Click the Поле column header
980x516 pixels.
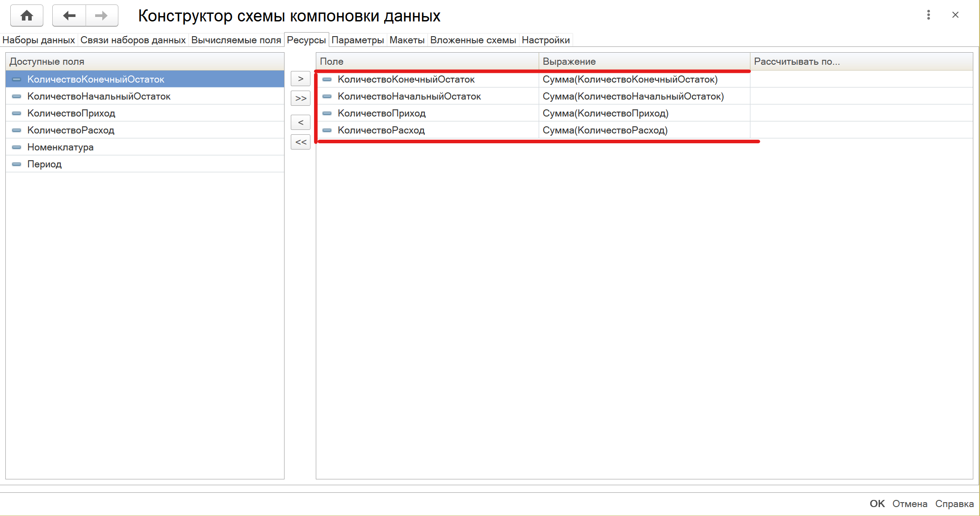click(427, 61)
